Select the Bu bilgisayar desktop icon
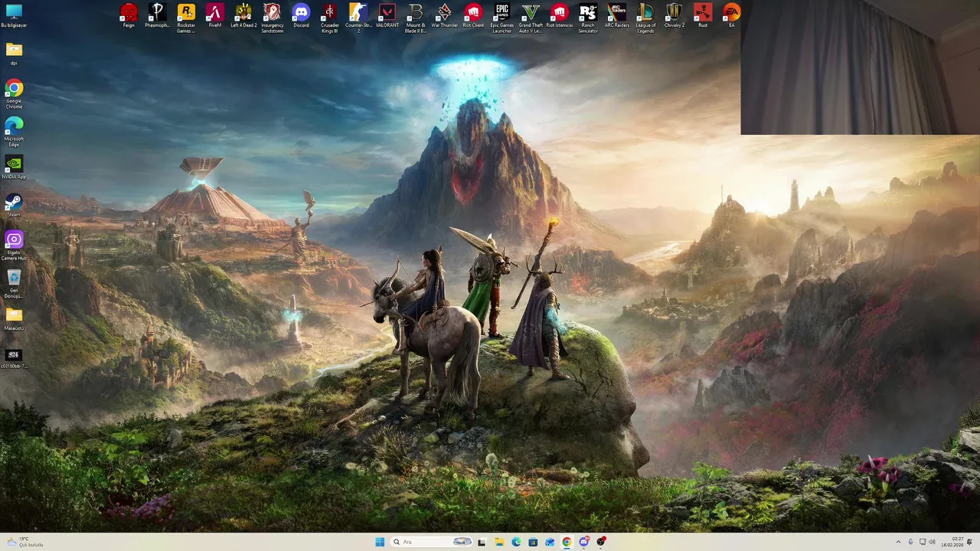Image resolution: width=980 pixels, height=551 pixels. click(x=14, y=15)
